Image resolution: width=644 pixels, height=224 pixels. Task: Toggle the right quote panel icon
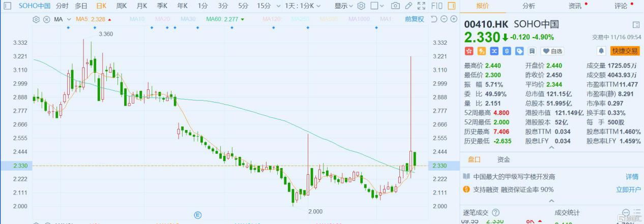pyautogui.click(x=452, y=6)
